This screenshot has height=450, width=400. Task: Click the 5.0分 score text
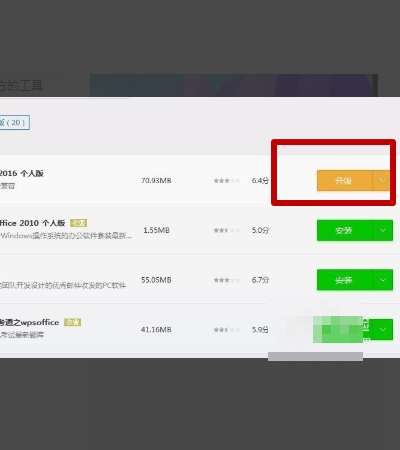(x=260, y=230)
